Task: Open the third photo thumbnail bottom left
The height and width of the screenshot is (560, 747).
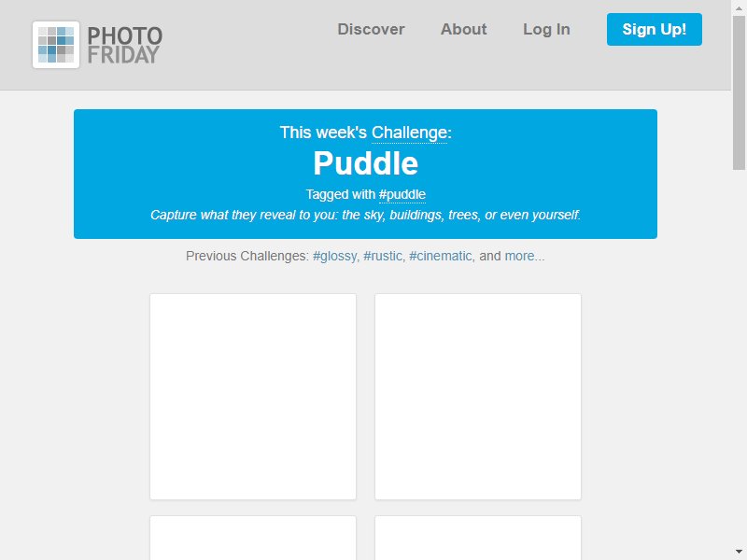Action: pyautogui.click(x=253, y=538)
